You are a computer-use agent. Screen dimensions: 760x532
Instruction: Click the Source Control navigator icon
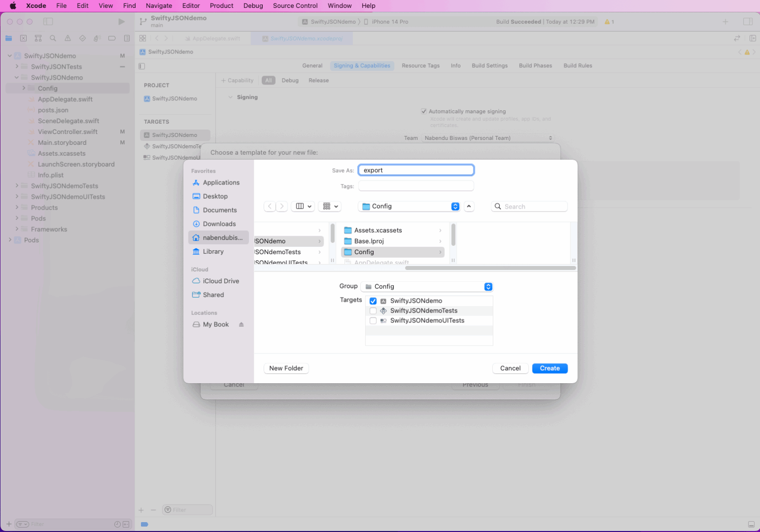tap(23, 38)
